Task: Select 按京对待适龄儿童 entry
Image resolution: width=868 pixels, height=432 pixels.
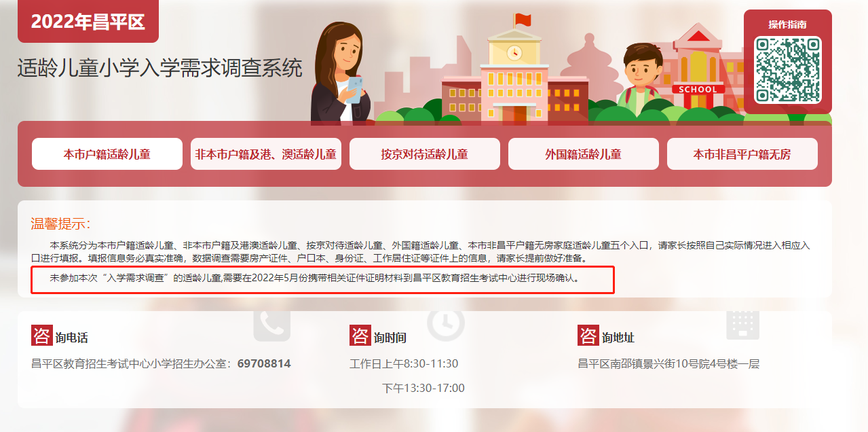Action: (x=425, y=154)
